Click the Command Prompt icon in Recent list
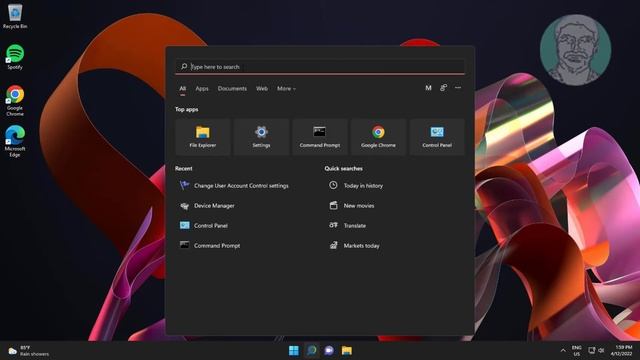The width and height of the screenshot is (640, 360). click(x=184, y=245)
